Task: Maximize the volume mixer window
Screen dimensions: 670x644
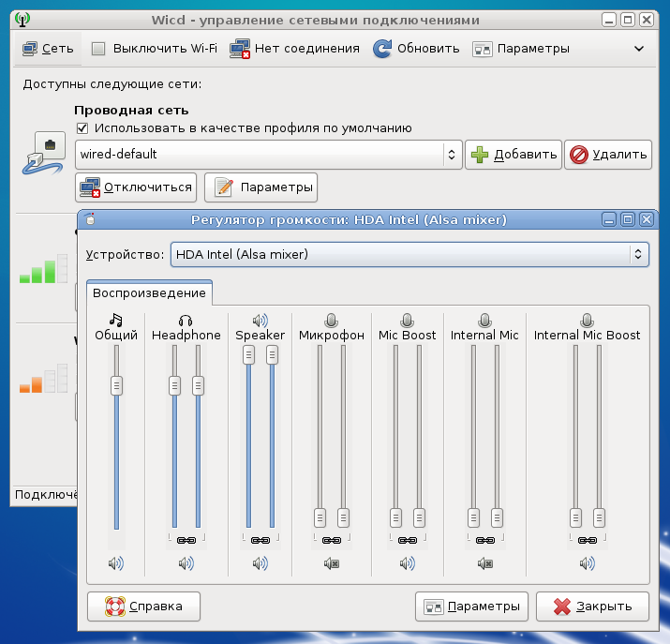Action: click(628, 219)
